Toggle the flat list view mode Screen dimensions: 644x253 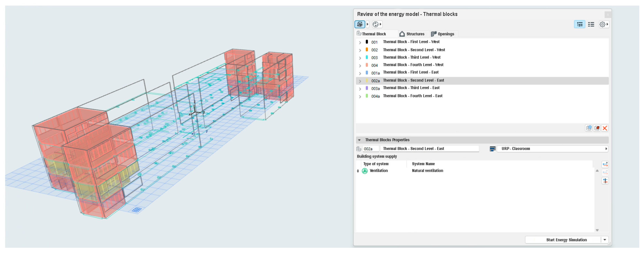pos(591,24)
